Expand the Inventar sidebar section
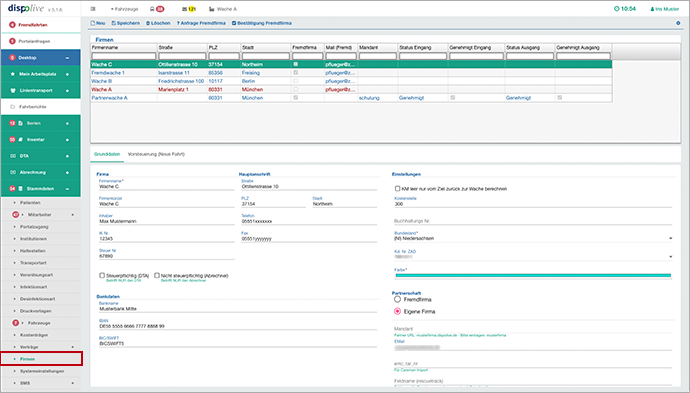Screen dimensions: 690x393 [67, 140]
